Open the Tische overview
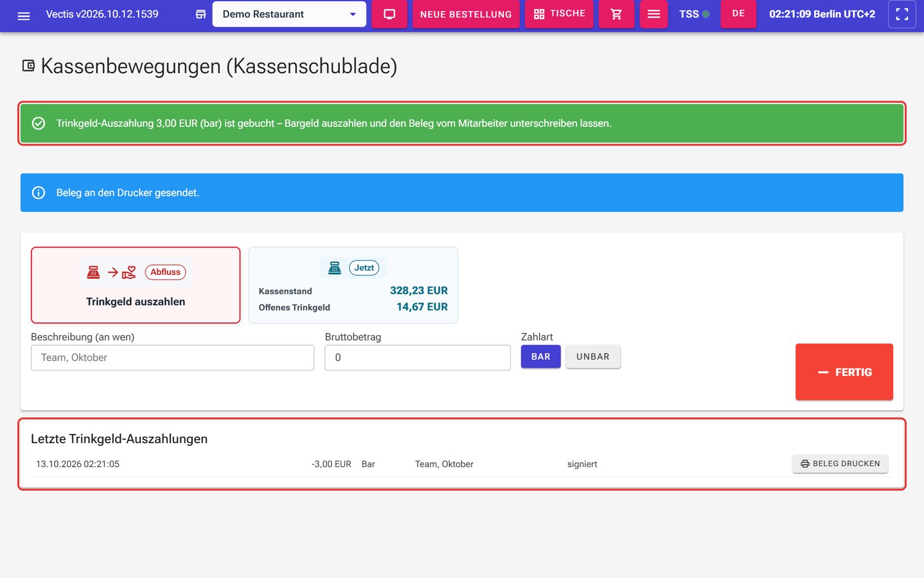Viewport: 924px width, 578px height. click(x=559, y=14)
